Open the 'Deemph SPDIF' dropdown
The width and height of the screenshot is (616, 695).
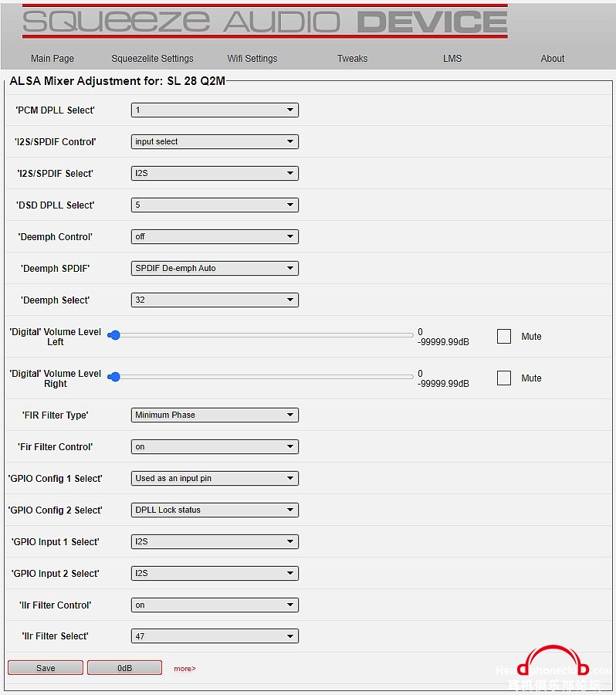click(215, 269)
